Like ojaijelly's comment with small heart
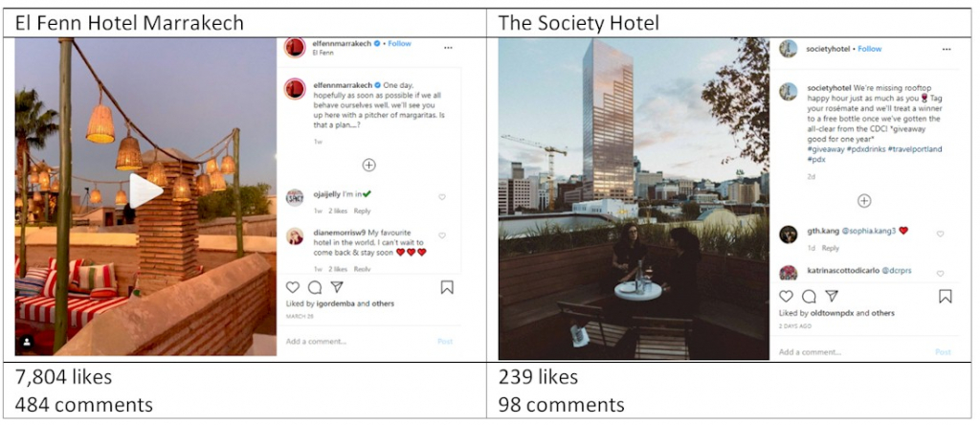Viewport: 980px width, 425px height. tap(442, 197)
